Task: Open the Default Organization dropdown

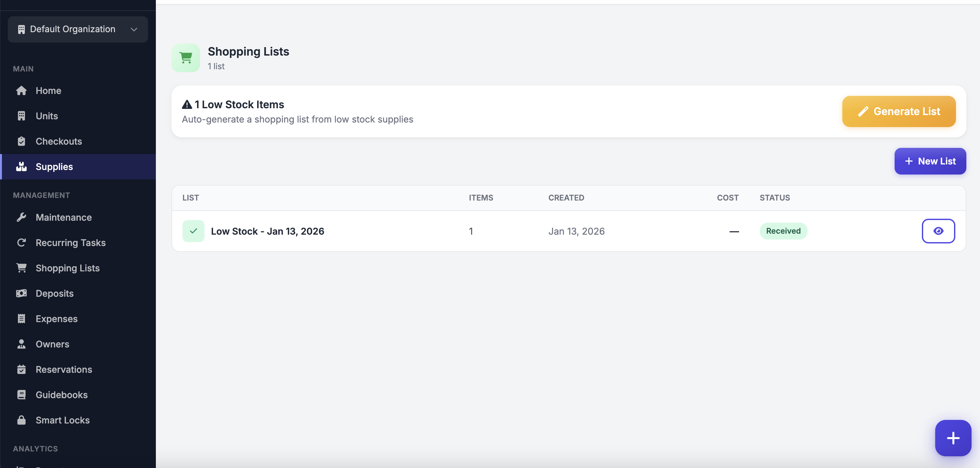Action: pyautogui.click(x=72, y=29)
